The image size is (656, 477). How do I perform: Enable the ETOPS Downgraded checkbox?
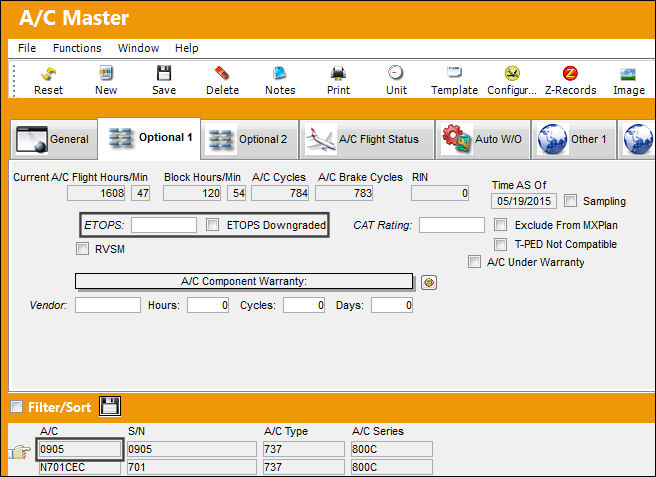pyautogui.click(x=212, y=225)
